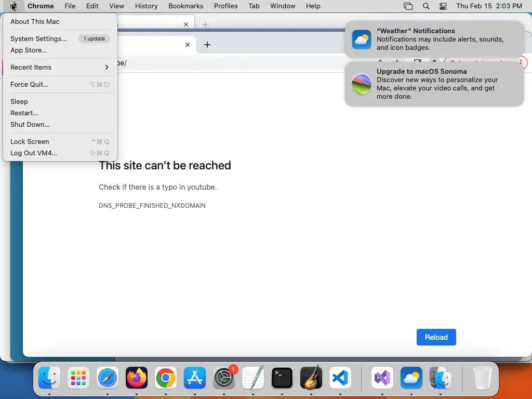Open a new tab in front Chrome window

pos(207,45)
